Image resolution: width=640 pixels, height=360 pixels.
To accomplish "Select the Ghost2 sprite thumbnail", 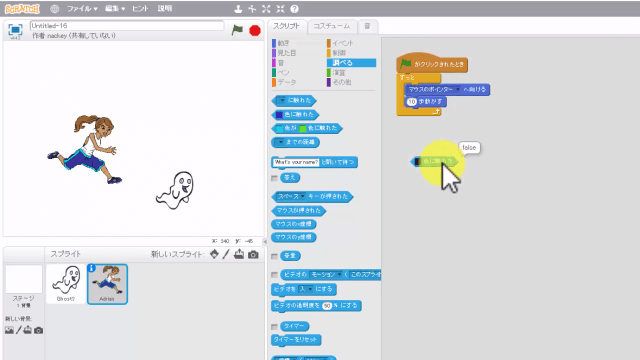I will (x=66, y=284).
